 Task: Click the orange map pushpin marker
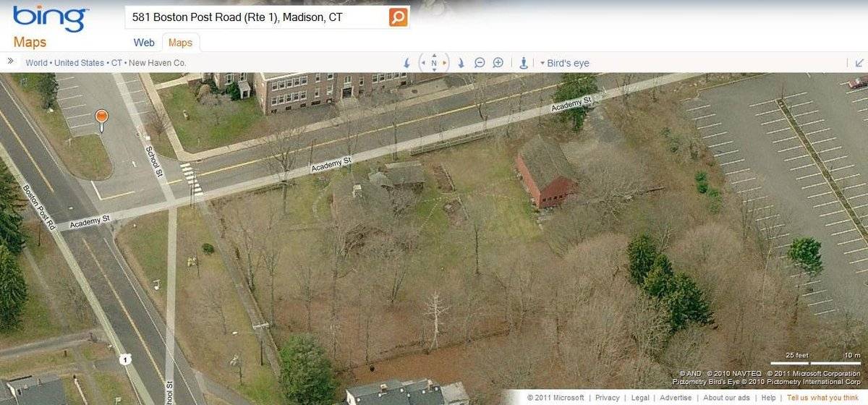(x=101, y=120)
